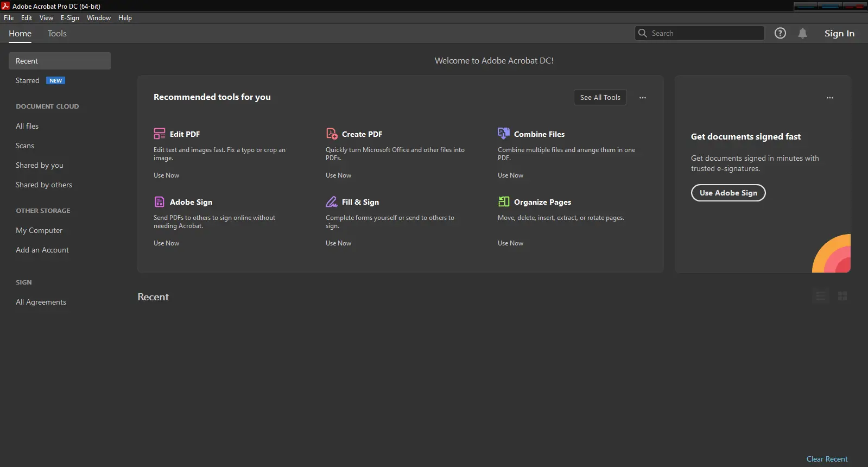This screenshot has width=868, height=467.
Task: Click the Organize Pages title text
Action: click(x=542, y=202)
